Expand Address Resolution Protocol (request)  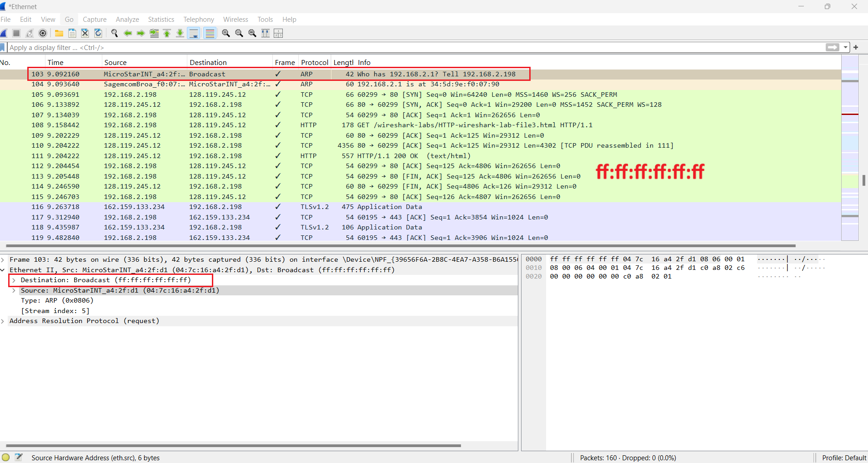coord(3,321)
